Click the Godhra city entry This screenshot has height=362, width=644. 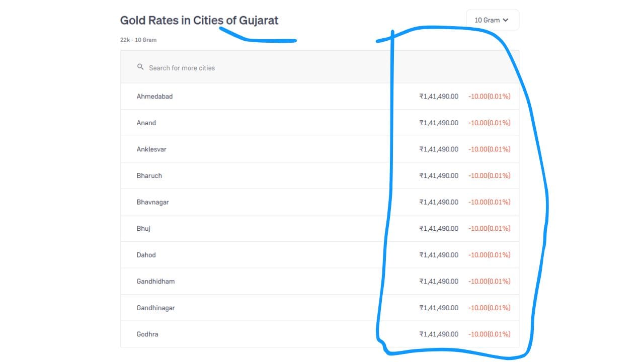(x=319, y=334)
